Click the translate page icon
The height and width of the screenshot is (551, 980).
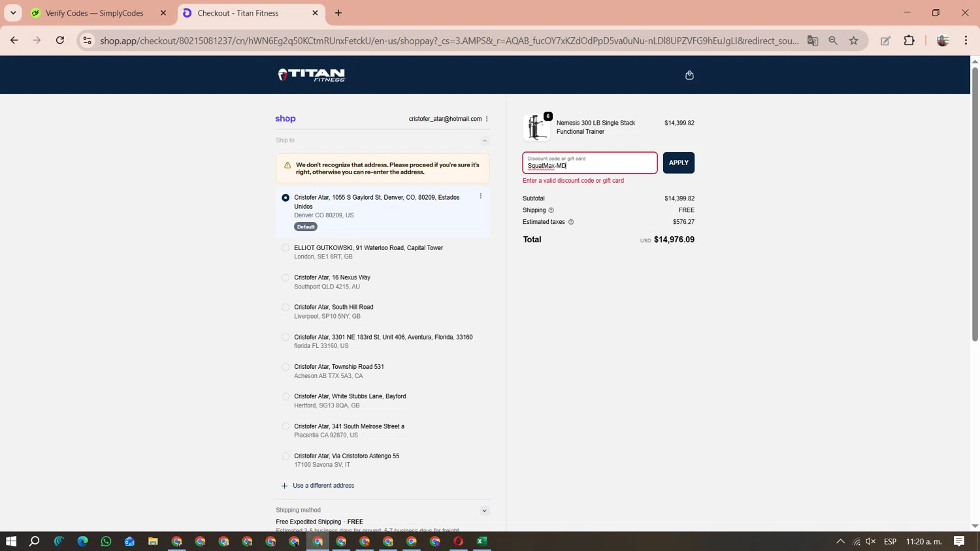pos(813,40)
